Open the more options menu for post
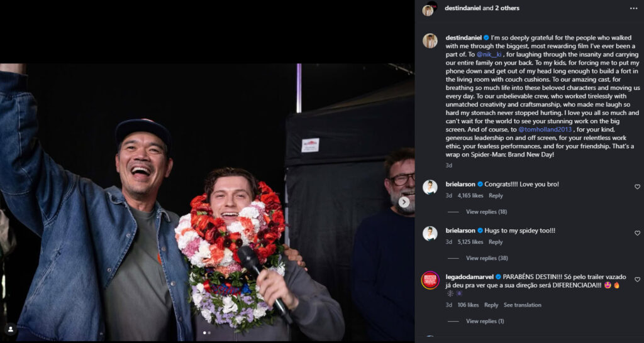 coord(633,9)
